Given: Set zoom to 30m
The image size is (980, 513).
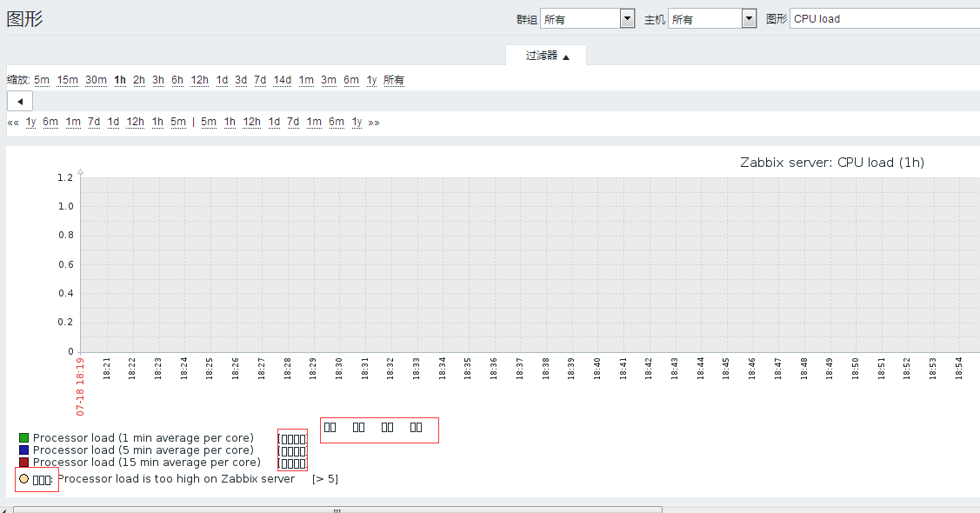Looking at the screenshot, I should pos(96,80).
